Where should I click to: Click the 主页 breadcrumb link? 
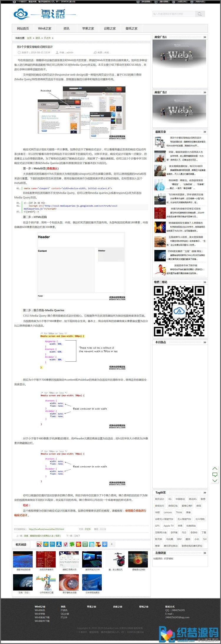pyautogui.click(x=29, y=38)
